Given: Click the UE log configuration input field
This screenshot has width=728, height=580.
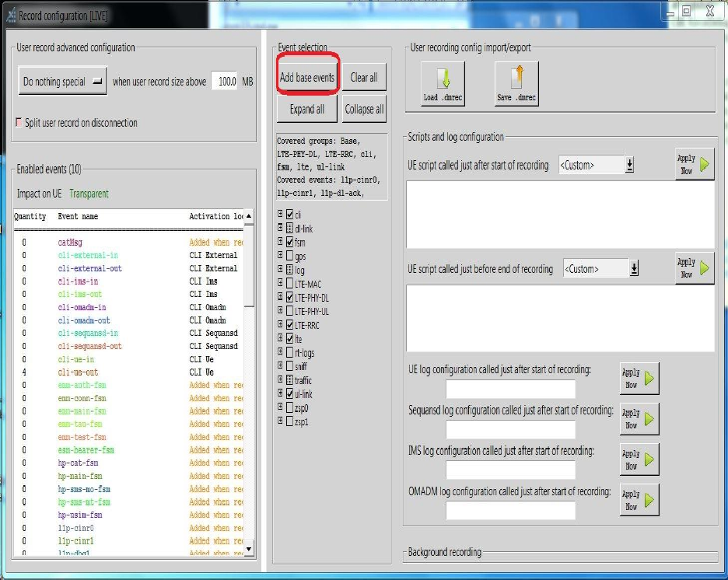Looking at the screenshot, I should pyautogui.click(x=510, y=389).
